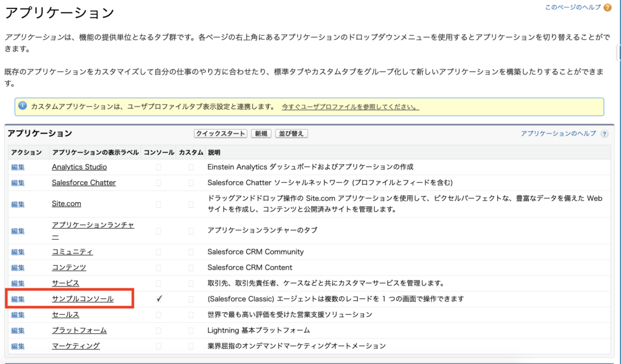Edit the アプリケーションランチャー application
621x364 pixels.
point(18,231)
